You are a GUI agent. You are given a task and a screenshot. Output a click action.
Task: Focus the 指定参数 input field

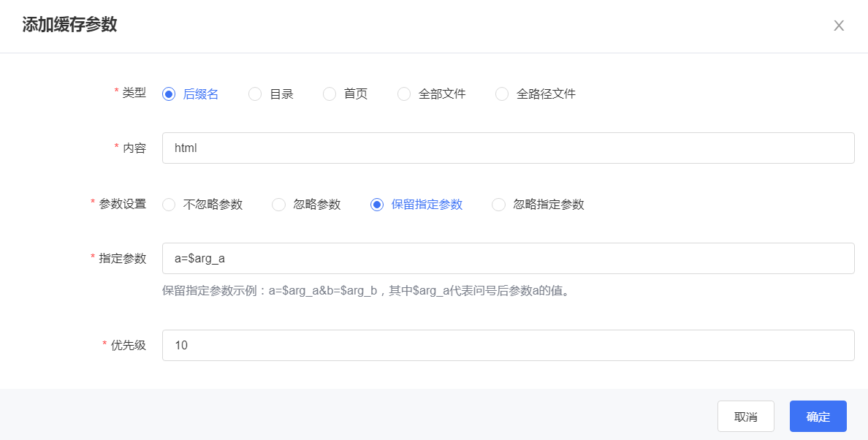coord(509,259)
